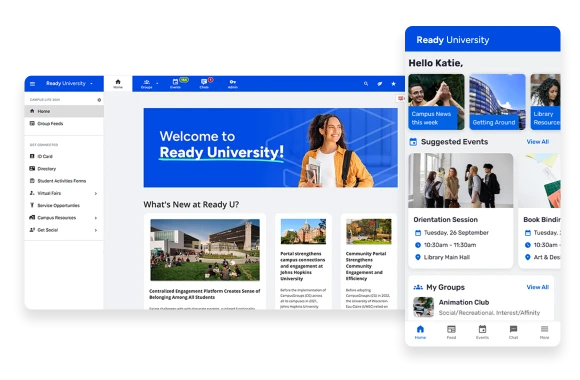The width and height of the screenshot is (580, 380).
Task: Expand the Ready University dropdown in top bar
Action: 91,84
